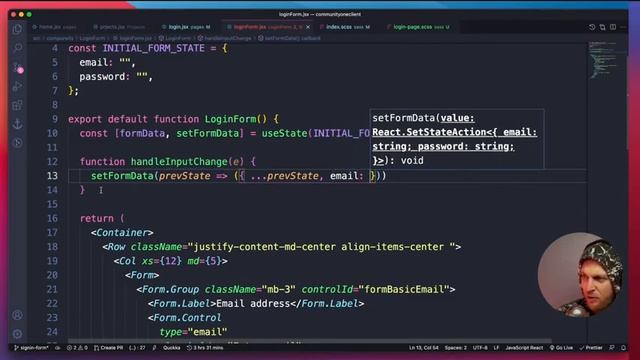Click Prettier in status bar
The width and height of the screenshot is (640, 360).
pos(591,348)
